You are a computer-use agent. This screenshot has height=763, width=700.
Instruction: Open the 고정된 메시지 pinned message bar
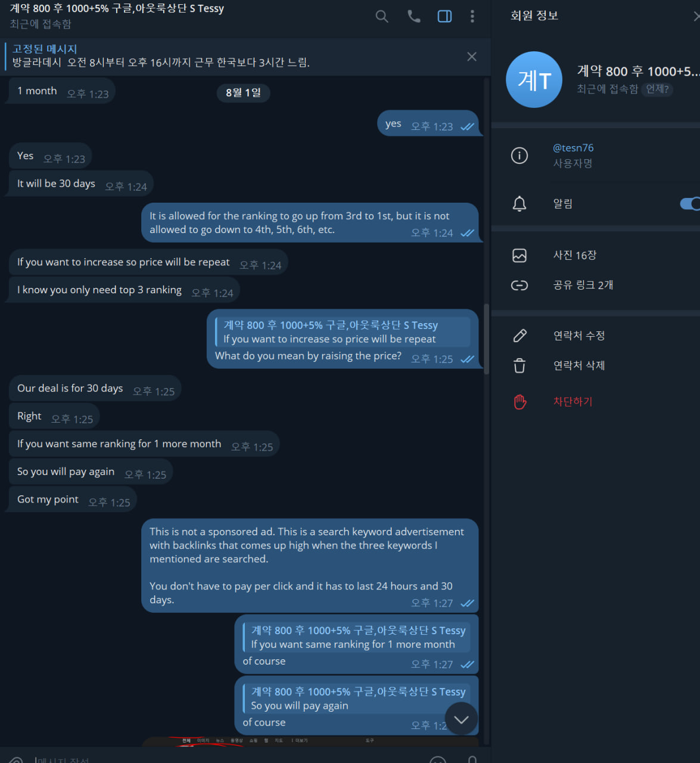click(x=238, y=57)
